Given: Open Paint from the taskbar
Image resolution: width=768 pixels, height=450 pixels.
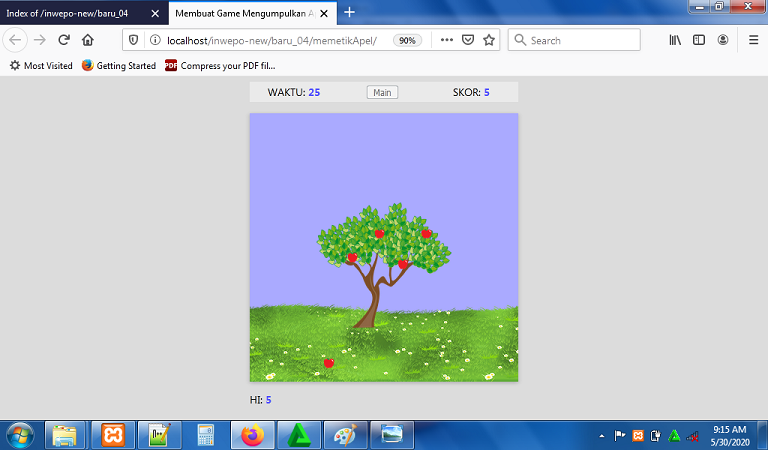Looking at the screenshot, I should [345, 435].
